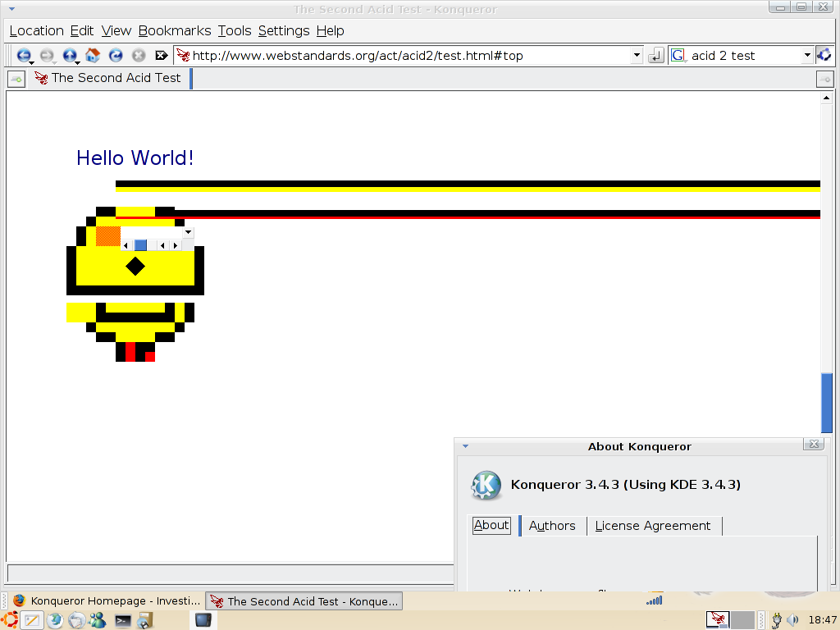Open the Konqueror window menu arrow in title bar
840x630 pixels.
11,9
